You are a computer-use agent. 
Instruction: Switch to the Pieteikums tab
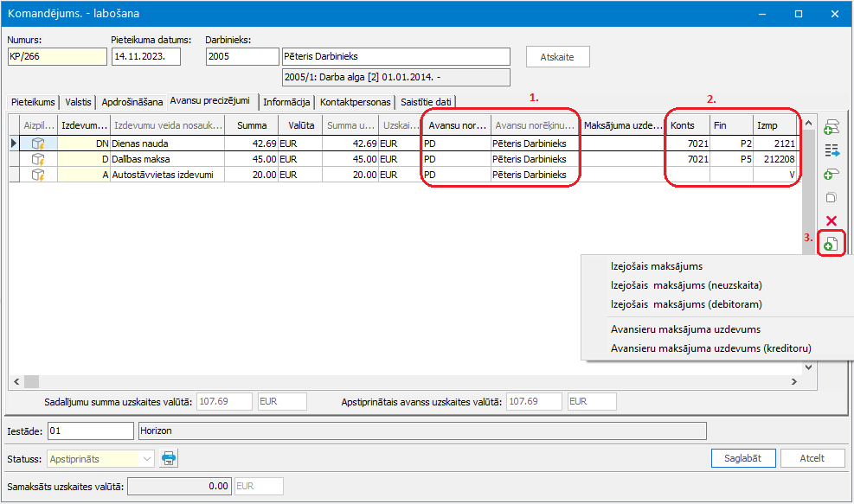tap(33, 102)
